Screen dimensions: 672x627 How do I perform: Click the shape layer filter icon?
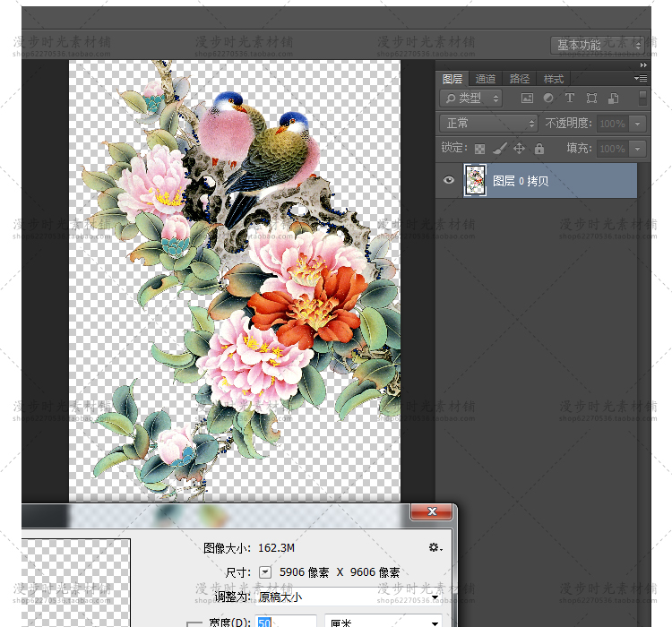(591, 99)
